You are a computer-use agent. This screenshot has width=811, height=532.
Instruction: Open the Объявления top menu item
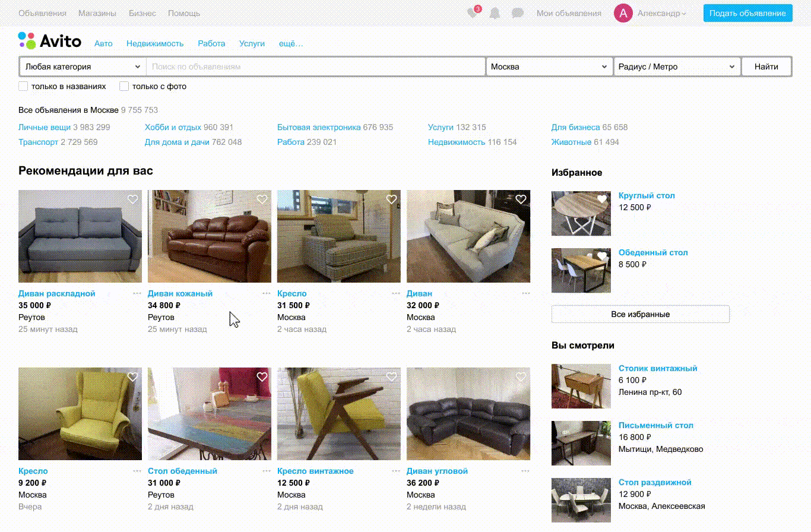(43, 13)
